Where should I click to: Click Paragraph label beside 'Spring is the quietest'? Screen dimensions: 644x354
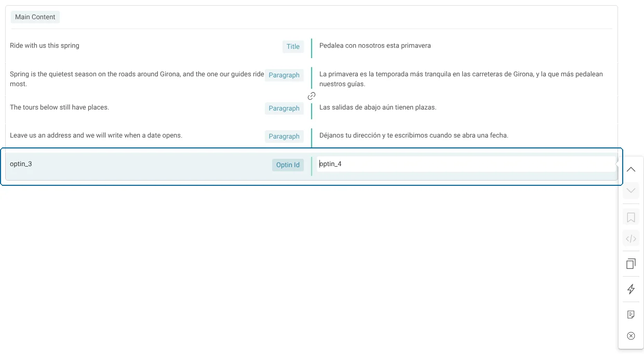(x=284, y=75)
